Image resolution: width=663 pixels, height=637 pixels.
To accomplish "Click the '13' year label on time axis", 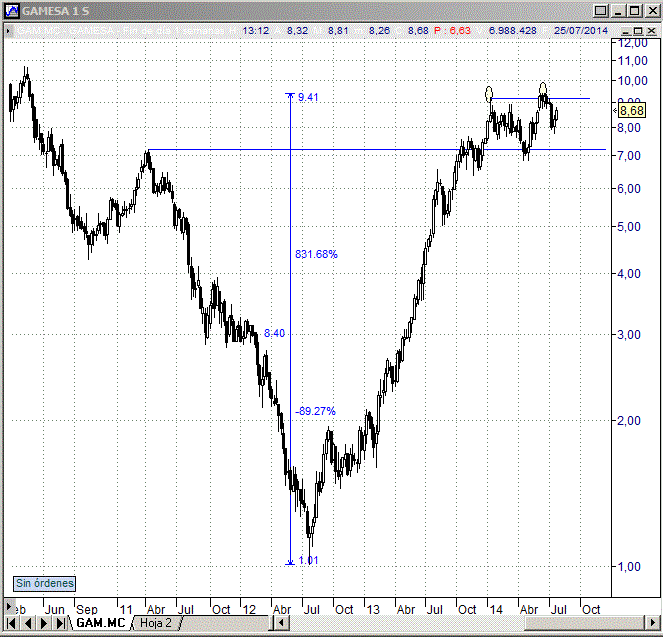I will pos(373,610).
